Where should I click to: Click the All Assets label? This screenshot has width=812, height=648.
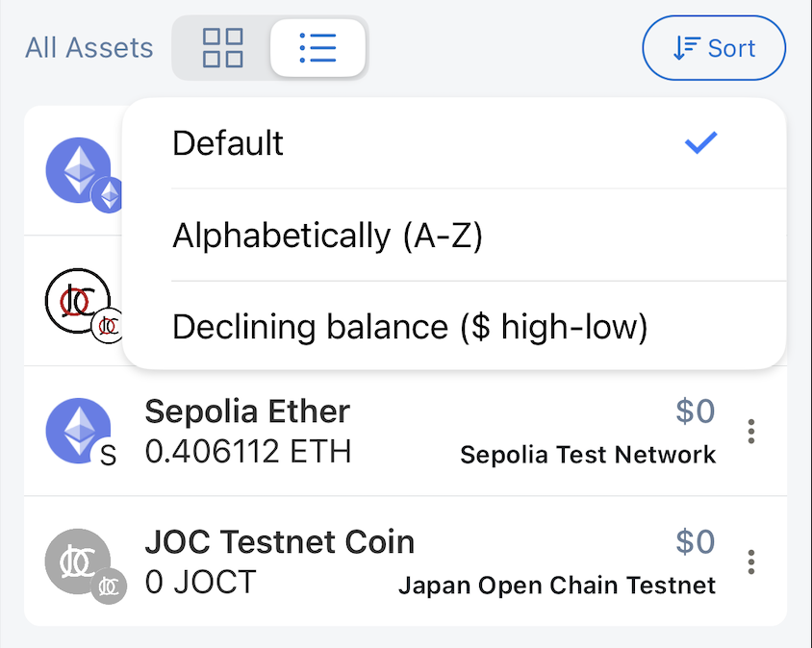click(89, 47)
